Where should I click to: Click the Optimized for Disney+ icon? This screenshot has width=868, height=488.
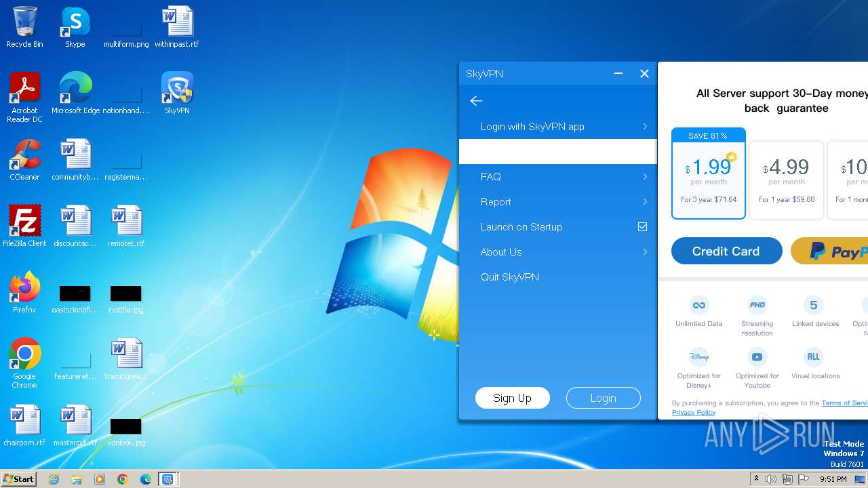tap(698, 357)
